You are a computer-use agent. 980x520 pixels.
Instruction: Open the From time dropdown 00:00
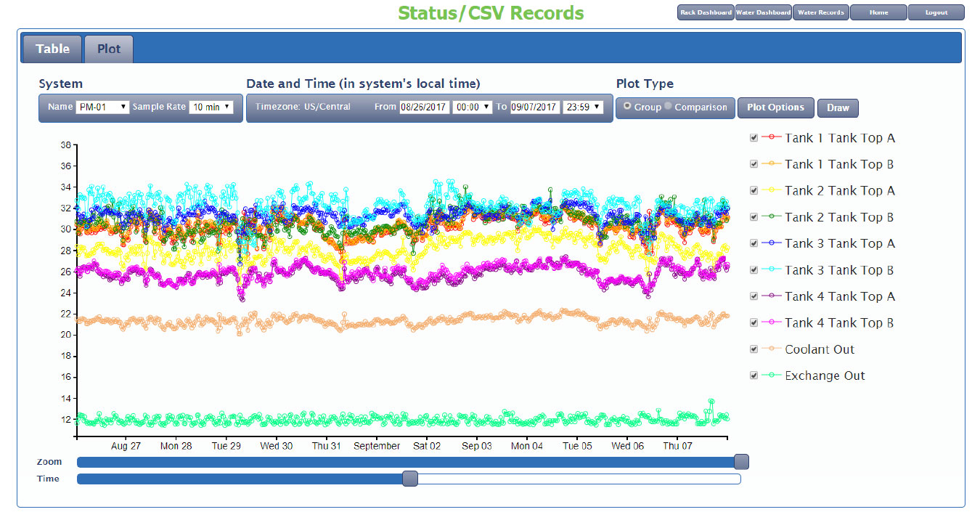pos(472,107)
